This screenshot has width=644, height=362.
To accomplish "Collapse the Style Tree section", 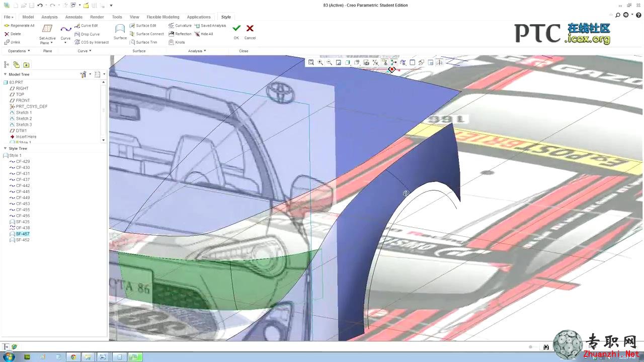I will tap(5, 149).
